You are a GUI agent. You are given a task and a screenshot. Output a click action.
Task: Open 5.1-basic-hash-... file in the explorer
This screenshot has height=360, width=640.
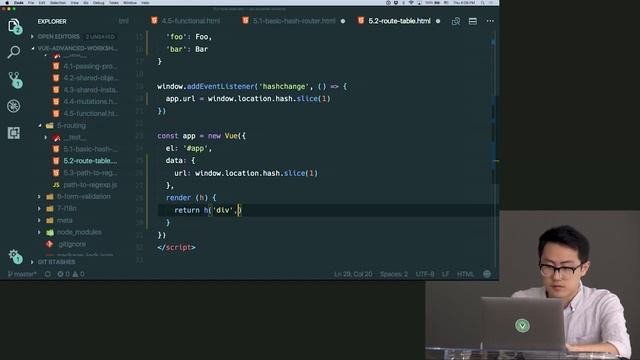pos(90,149)
